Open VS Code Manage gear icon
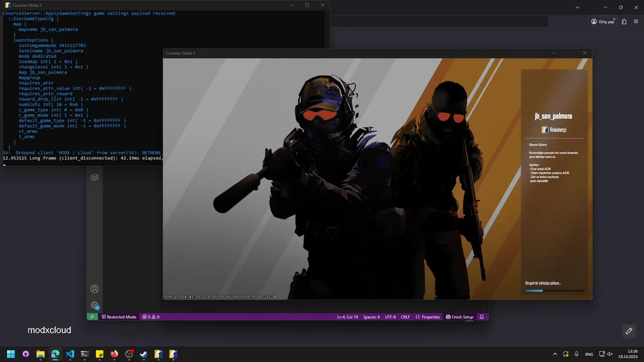 (x=95, y=305)
